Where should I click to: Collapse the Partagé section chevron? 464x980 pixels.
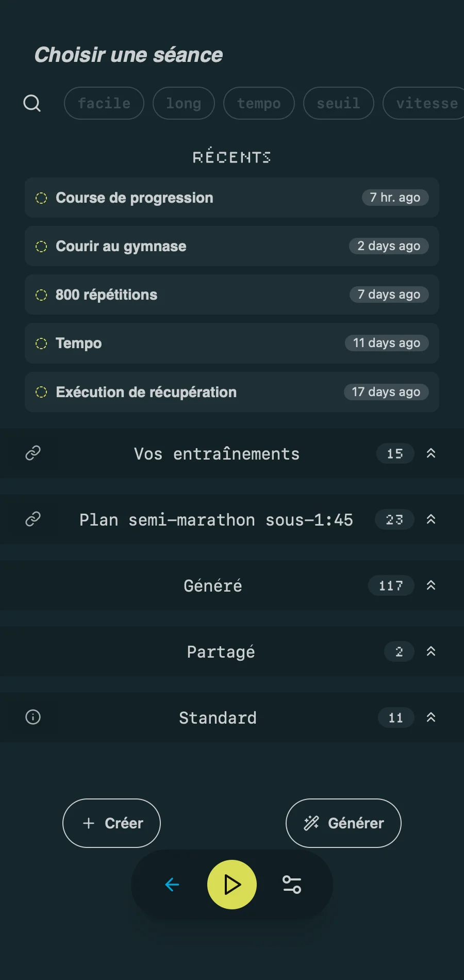pyautogui.click(x=431, y=651)
